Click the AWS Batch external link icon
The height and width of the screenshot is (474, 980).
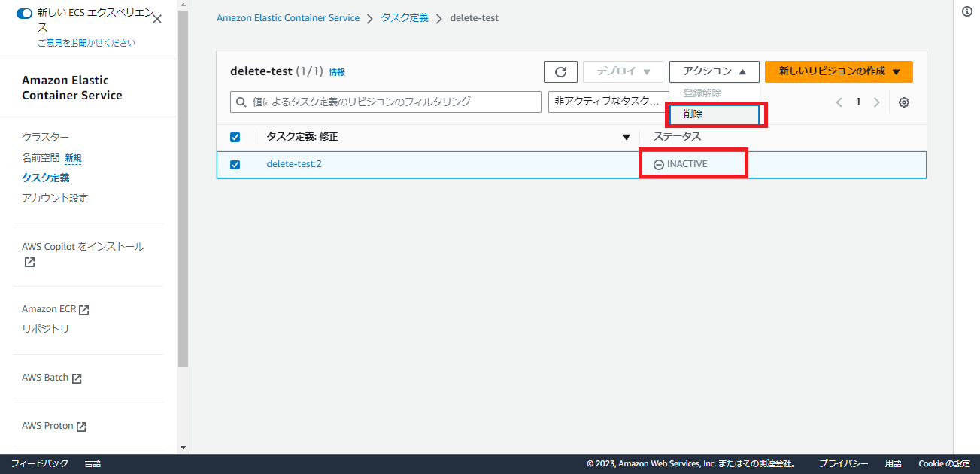pyautogui.click(x=77, y=377)
